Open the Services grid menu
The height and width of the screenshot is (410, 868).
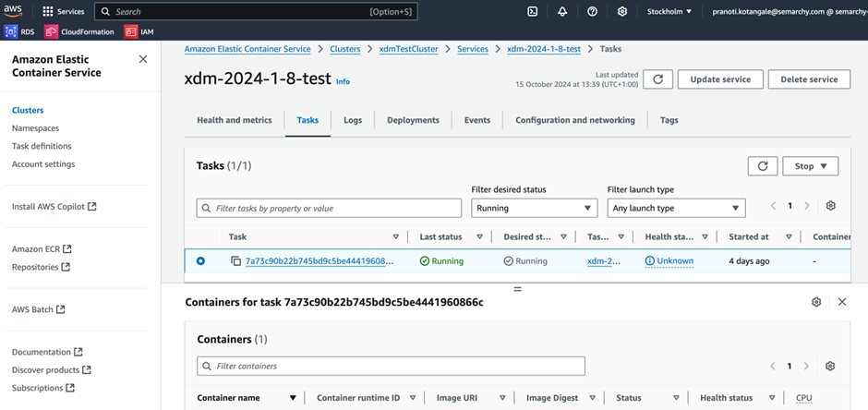click(x=63, y=12)
